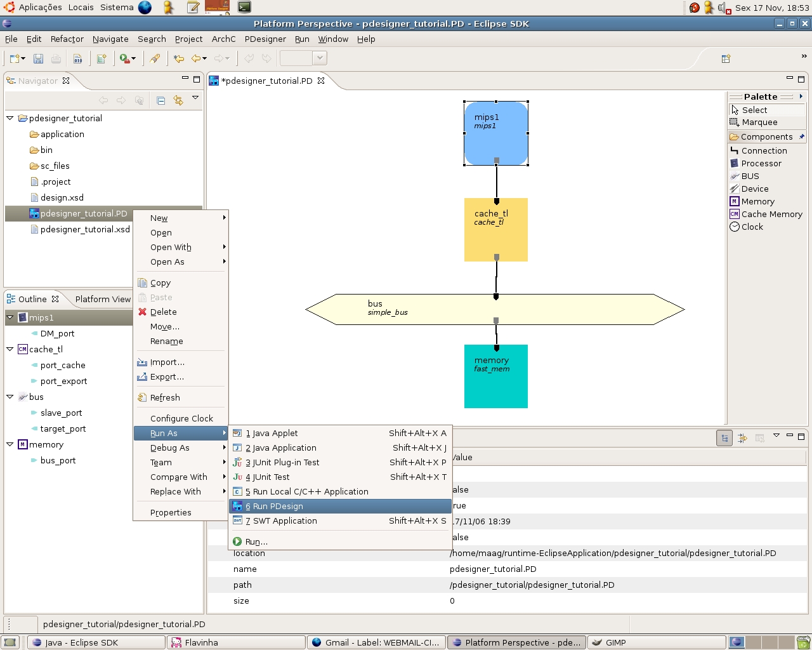Switch to the GIMP taskbar window
The image size is (812, 650).
click(x=657, y=642)
